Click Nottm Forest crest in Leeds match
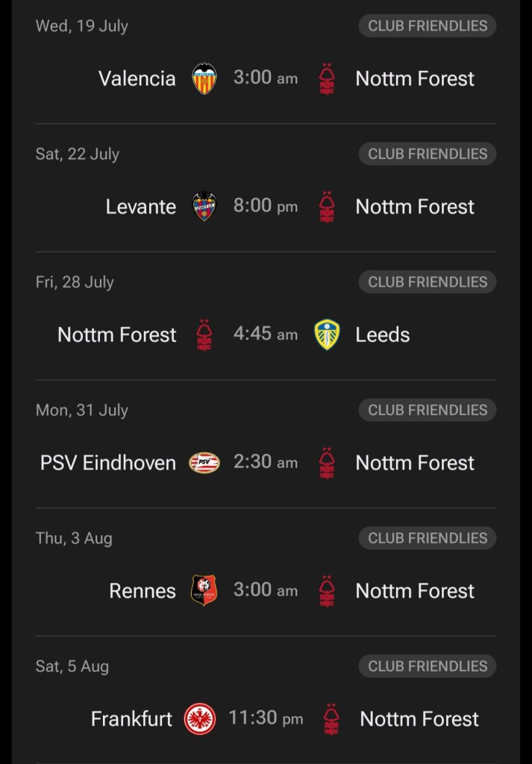The height and width of the screenshot is (764, 532). pyautogui.click(x=204, y=335)
